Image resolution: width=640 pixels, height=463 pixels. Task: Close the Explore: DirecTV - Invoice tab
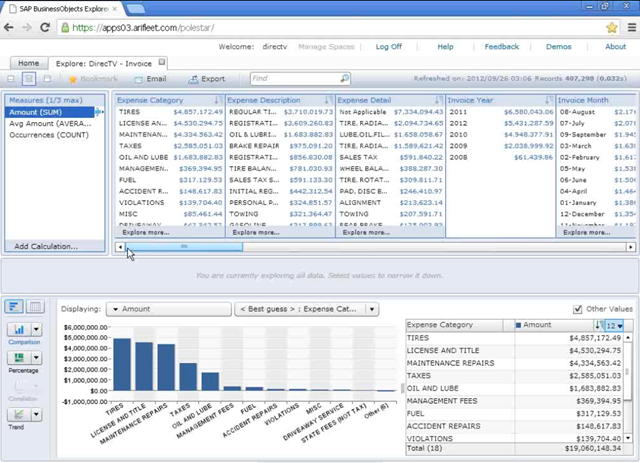(162, 62)
